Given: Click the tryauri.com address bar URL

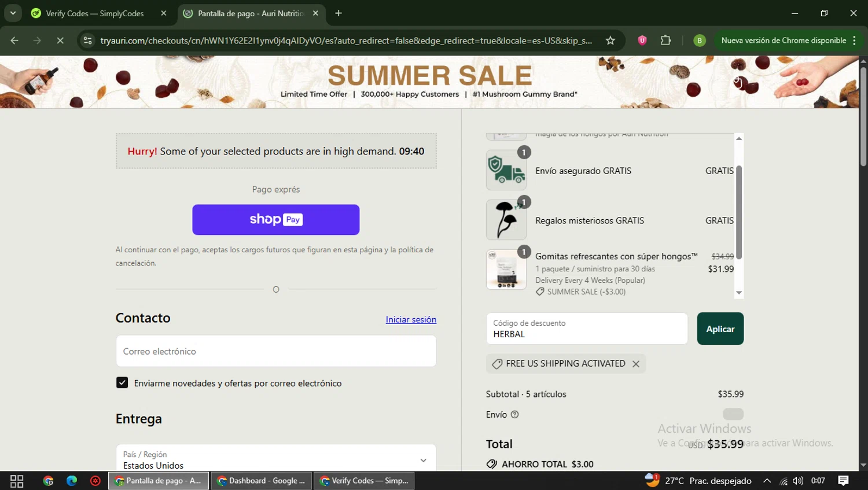Looking at the screenshot, I should [x=345, y=40].
